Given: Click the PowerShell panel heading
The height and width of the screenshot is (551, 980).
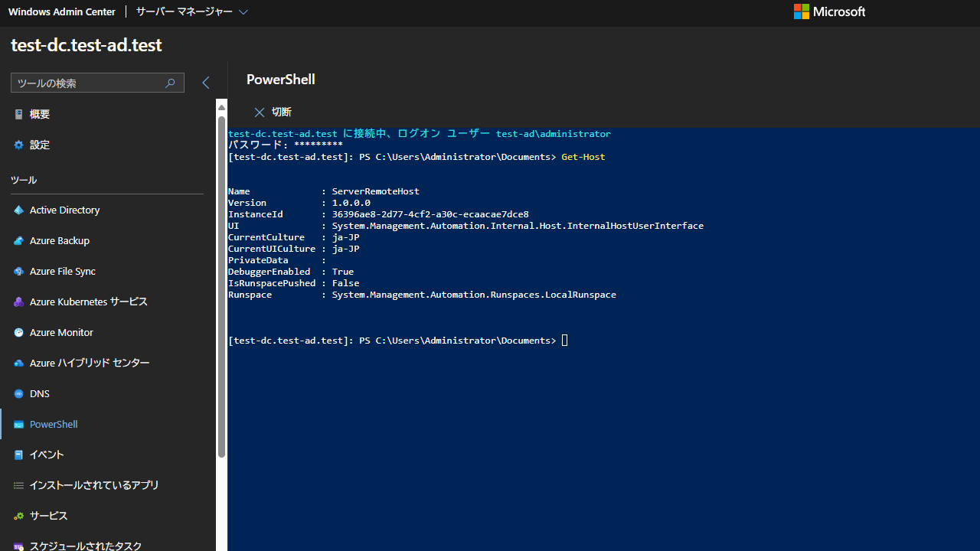Looking at the screenshot, I should 281,80.
